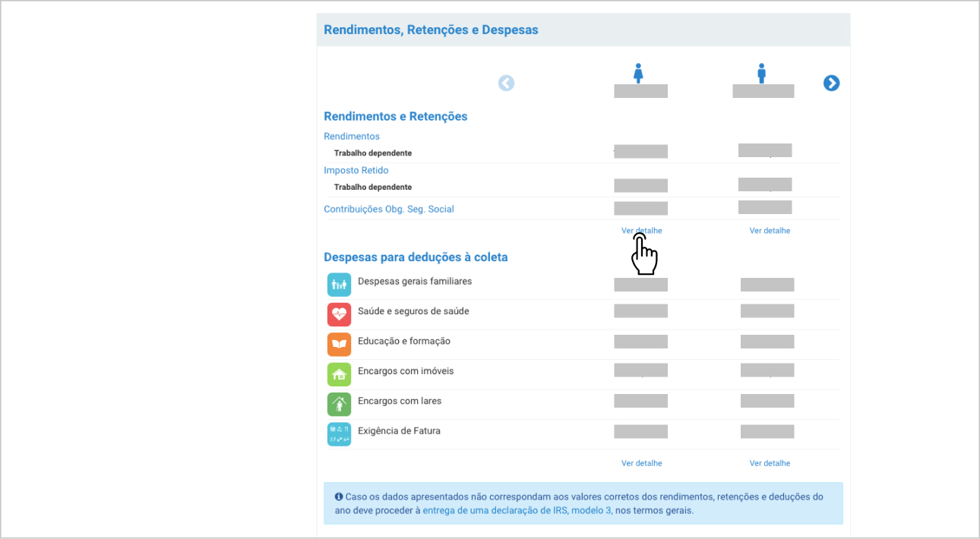Click the Exigência de Fatura icon
The height and width of the screenshot is (539, 980).
pyautogui.click(x=339, y=434)
